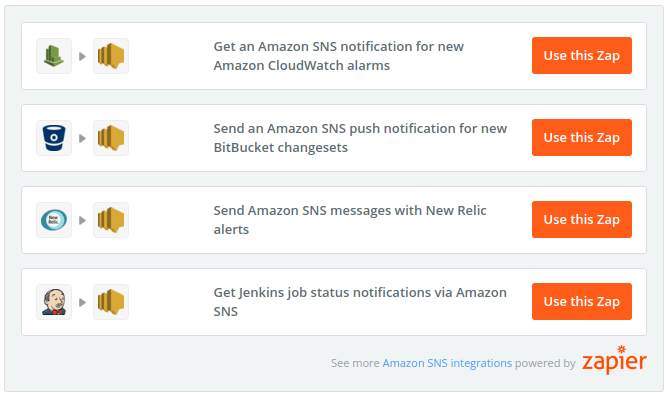Use the Jenkins job status Zap
Image resolution: width=668 pixels, height=396 pixels.
582,301
